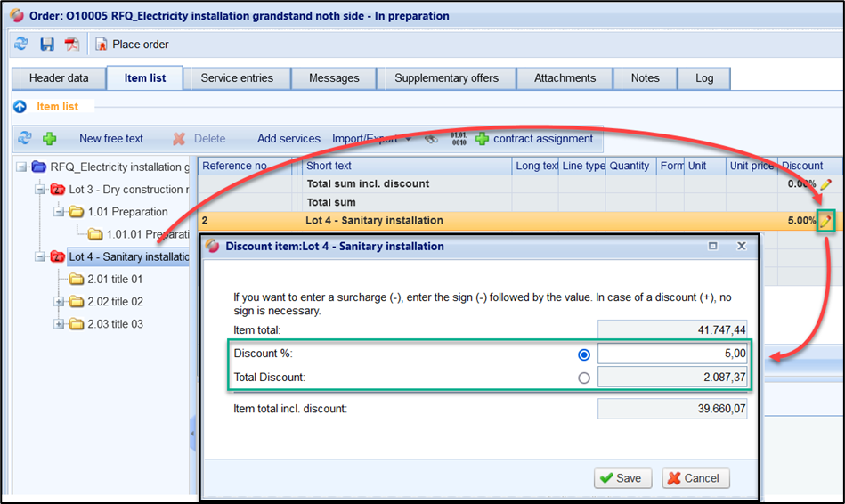Viewport: 845px width, 504px height.
Task: Click the refresh icon in the top toolbar
Action: [x=22, y=45]
